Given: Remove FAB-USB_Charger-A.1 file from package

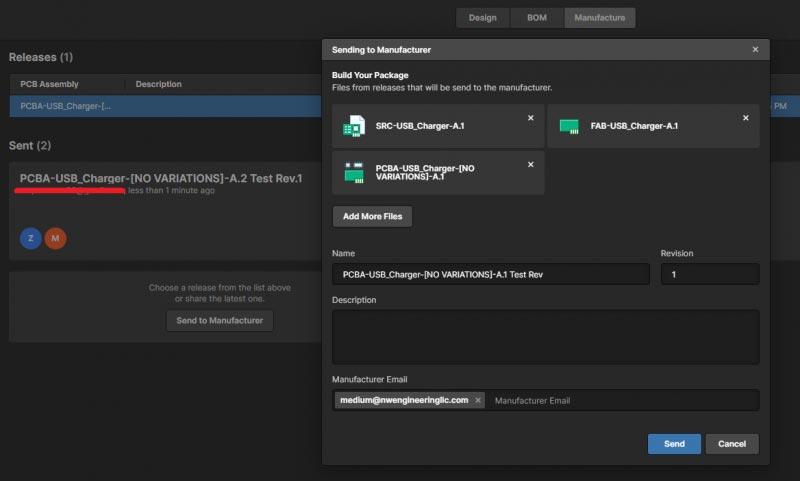Looking at the screenshot, I should click(x=745, y=118).
